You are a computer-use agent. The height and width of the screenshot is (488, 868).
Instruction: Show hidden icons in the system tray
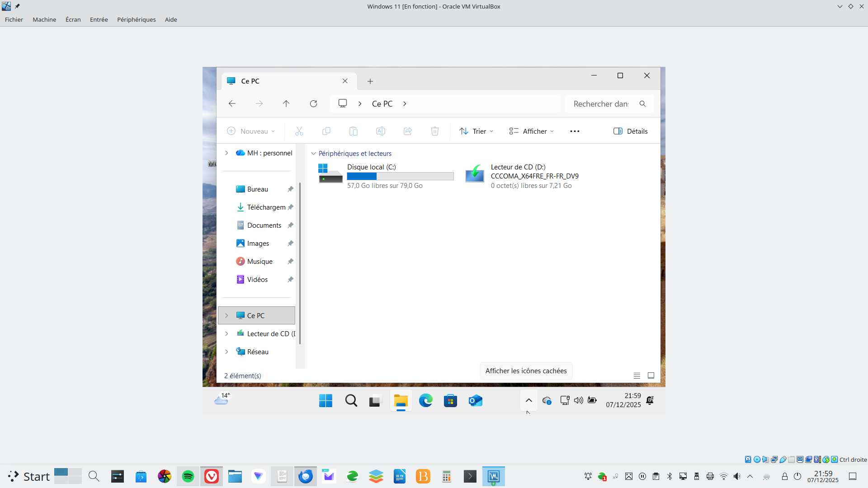coord(528,400)
